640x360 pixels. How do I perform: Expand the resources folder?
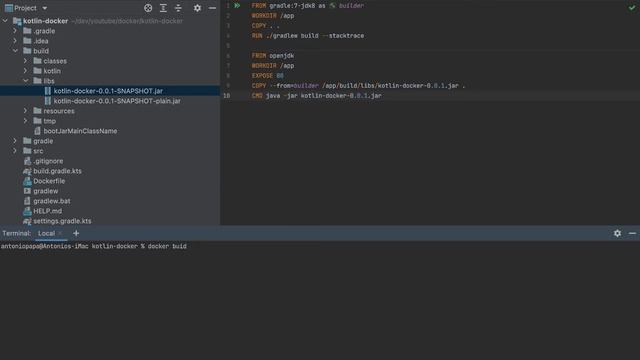[25, 111]
